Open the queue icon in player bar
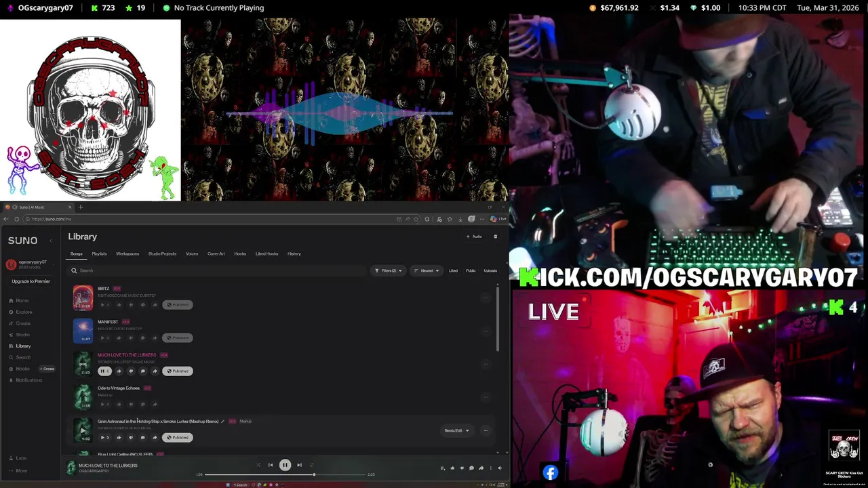Image resolution: width=868 pixels, height=488 pixels. click(x=443, y=468)
